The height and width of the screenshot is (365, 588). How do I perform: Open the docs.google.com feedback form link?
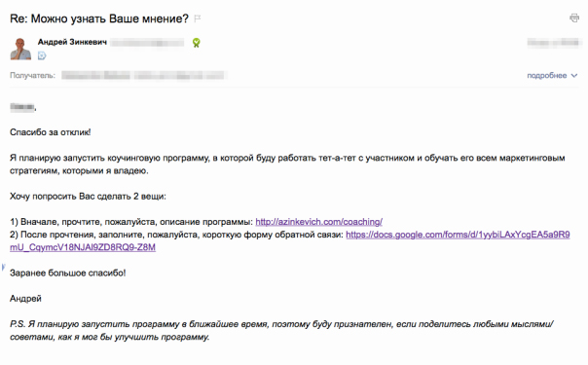click(458, 235)
